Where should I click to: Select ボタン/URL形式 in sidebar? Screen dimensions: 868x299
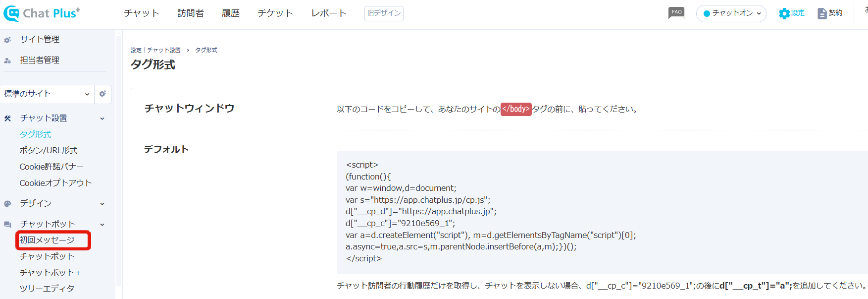click(49, 150)
